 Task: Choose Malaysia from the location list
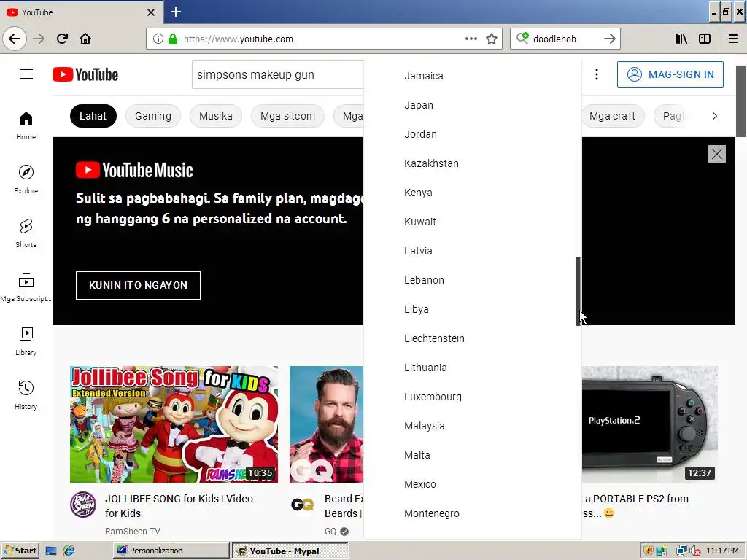[x=473, y=426]
